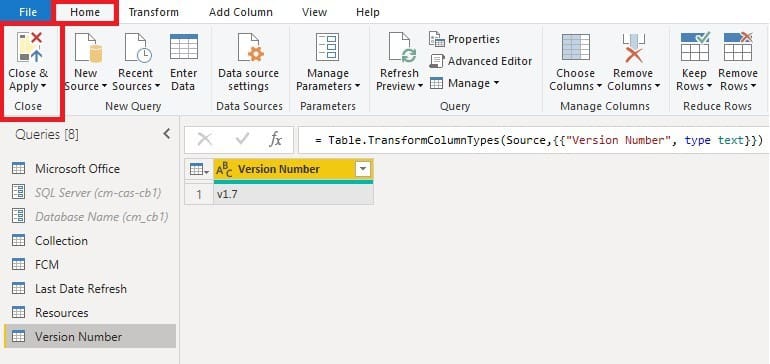Click the Enter Data table icon
The width and height of the screenshot is (770, 364).
183,47
